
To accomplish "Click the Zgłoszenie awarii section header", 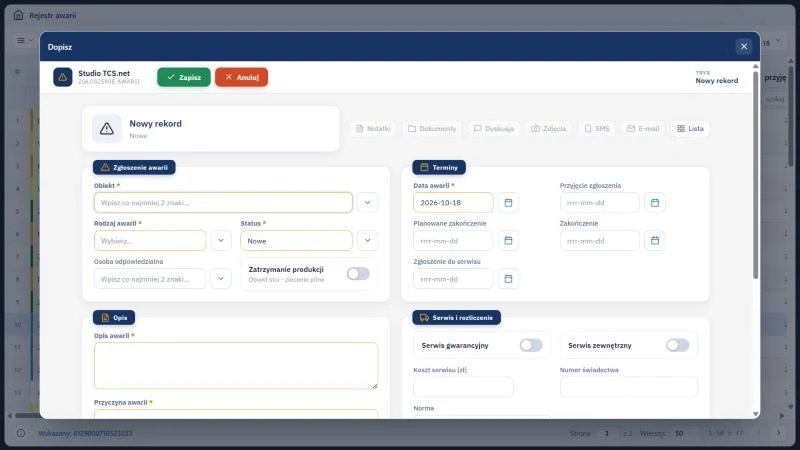I will pos(134,167).
